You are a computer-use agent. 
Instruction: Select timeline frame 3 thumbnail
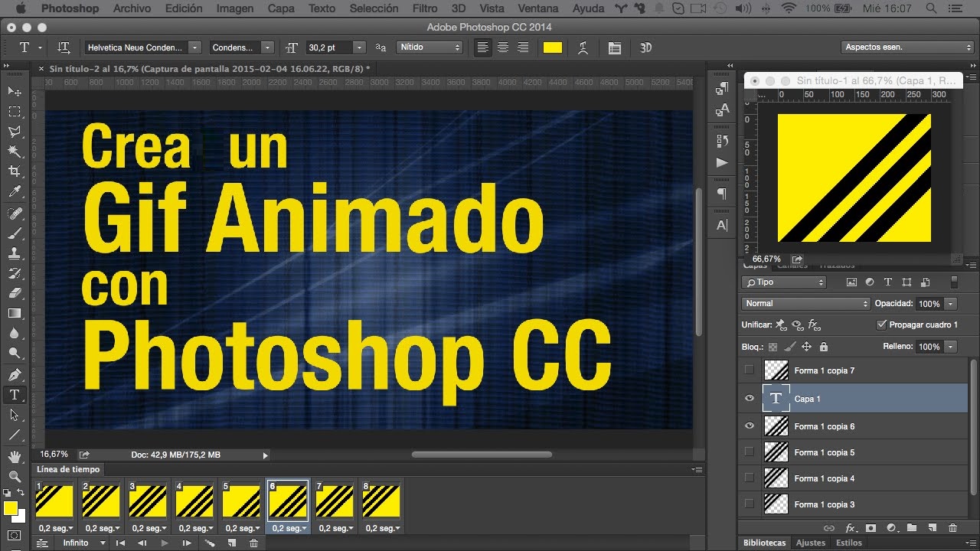[148, 501]
